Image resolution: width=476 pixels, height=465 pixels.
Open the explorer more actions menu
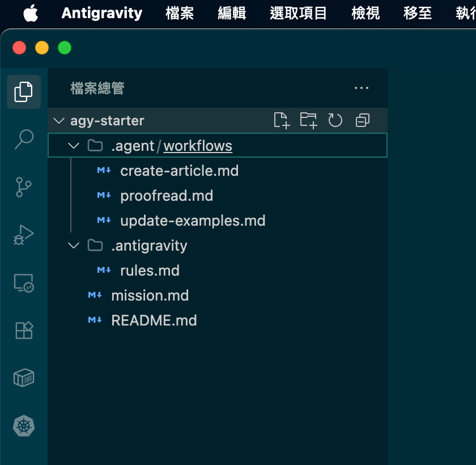click(x=362, y=88)
